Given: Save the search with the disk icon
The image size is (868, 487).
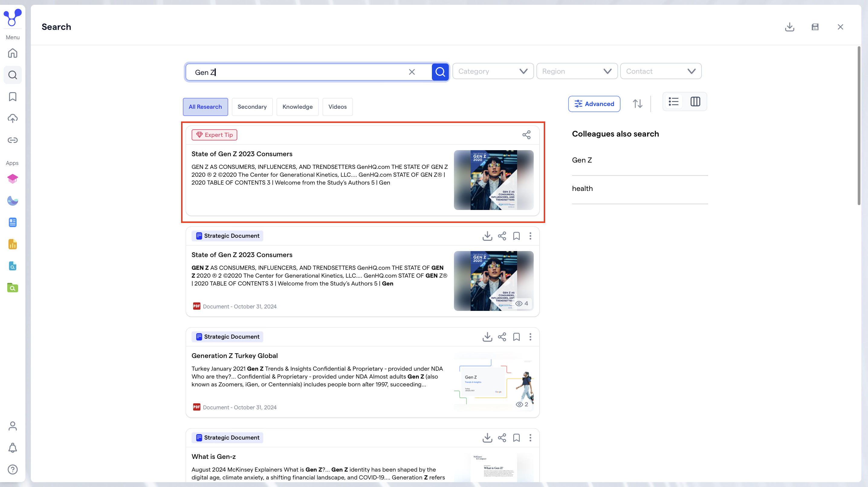Looking at the screenshot, I should coord(815,27).
